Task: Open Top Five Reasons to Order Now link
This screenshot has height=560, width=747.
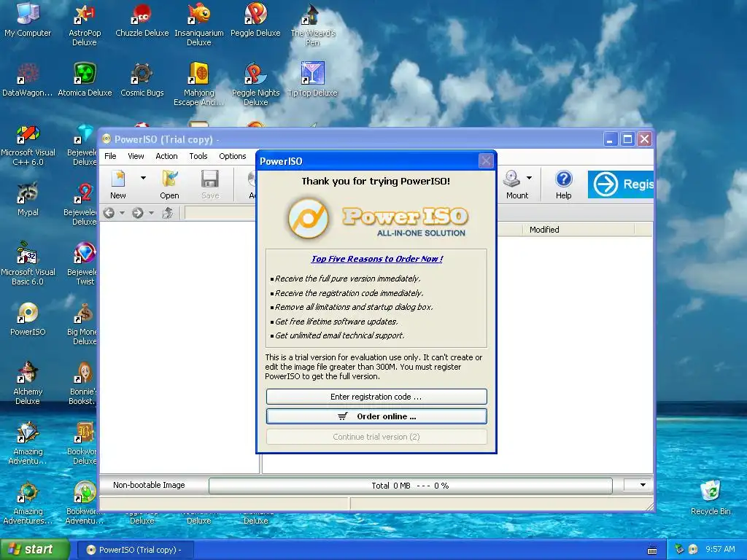Action: tap(377, 259)
